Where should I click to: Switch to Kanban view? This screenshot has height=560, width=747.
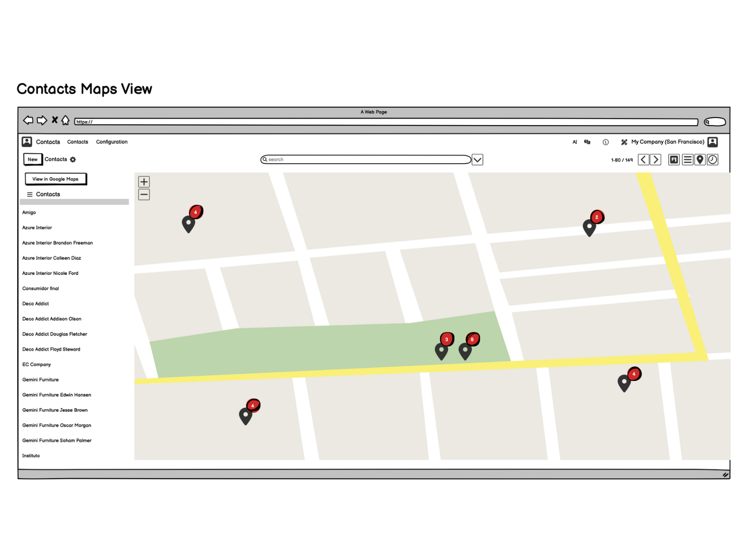674,160
